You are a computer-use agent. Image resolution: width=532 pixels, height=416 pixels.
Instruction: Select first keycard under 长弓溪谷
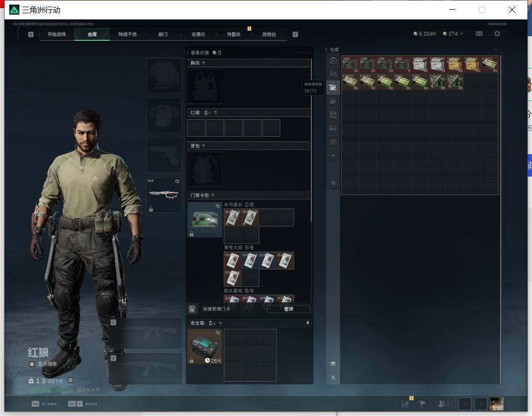click(x=233, y=217)
